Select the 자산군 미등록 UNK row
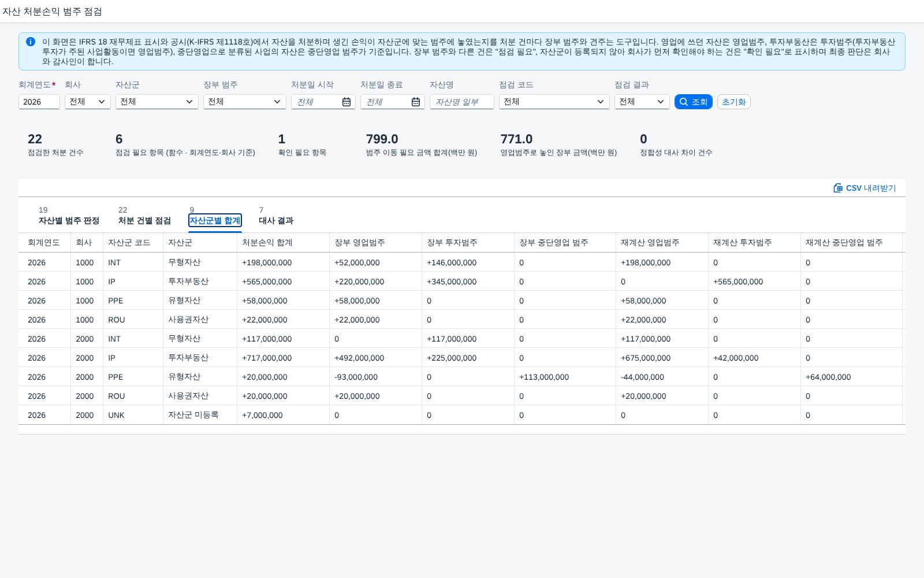 462,415
